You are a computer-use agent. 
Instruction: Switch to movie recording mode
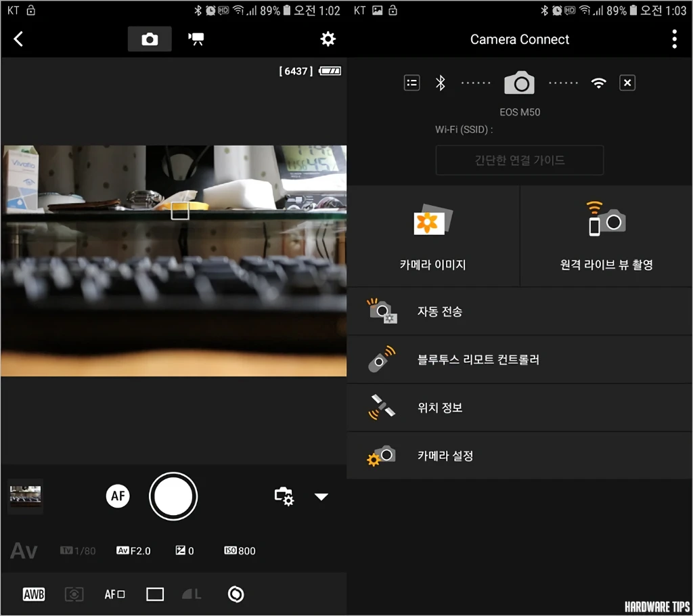(196, 39)
